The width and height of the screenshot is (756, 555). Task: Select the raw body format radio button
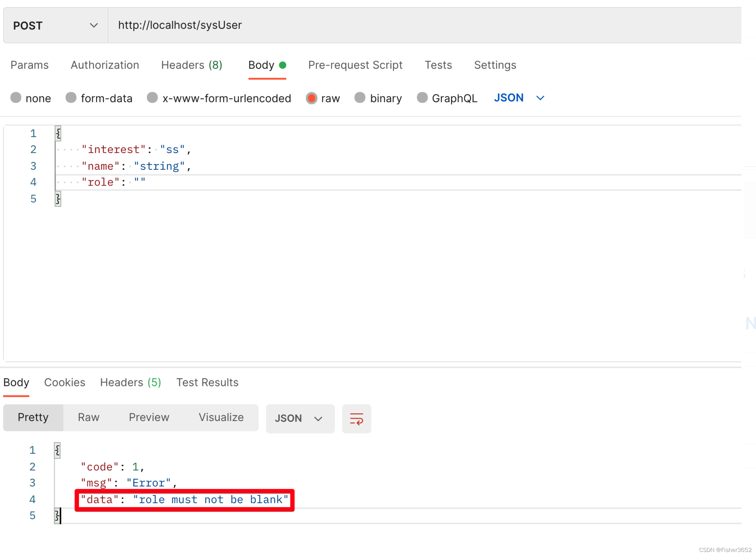[311, 98]
